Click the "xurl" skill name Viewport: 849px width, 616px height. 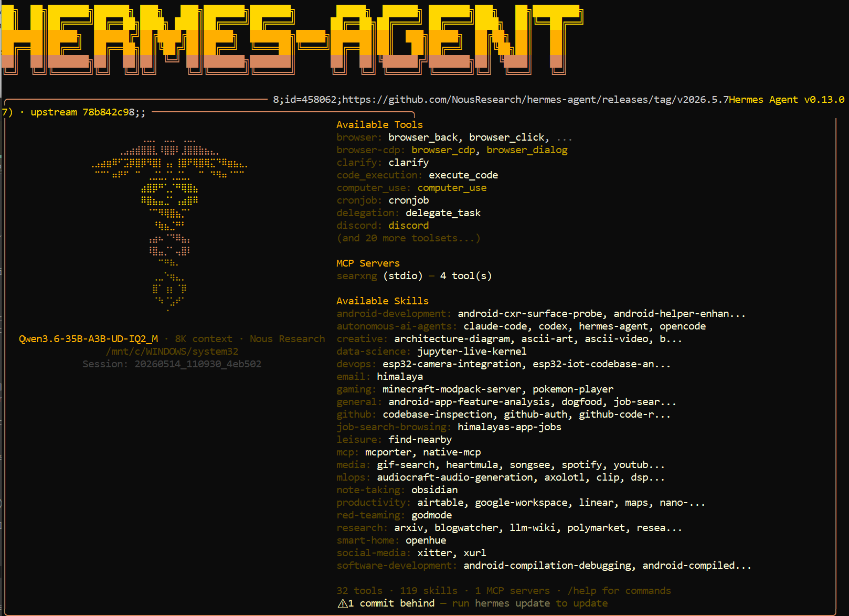(x=475, y=553)
